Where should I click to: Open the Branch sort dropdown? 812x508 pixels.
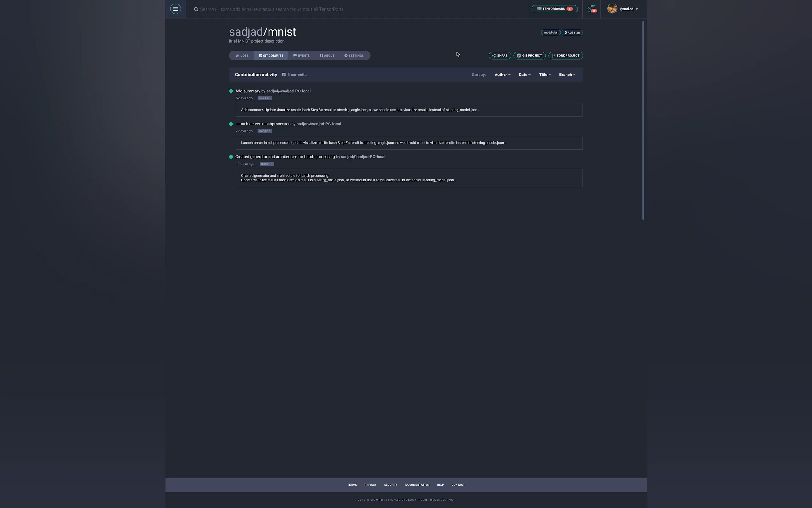567,75
